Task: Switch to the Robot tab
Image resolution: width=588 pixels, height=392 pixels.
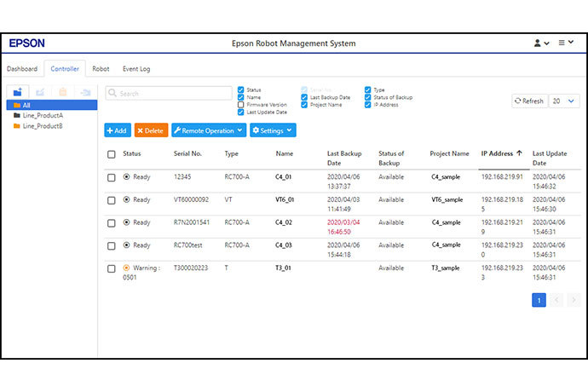Action: tap(101, 69)
